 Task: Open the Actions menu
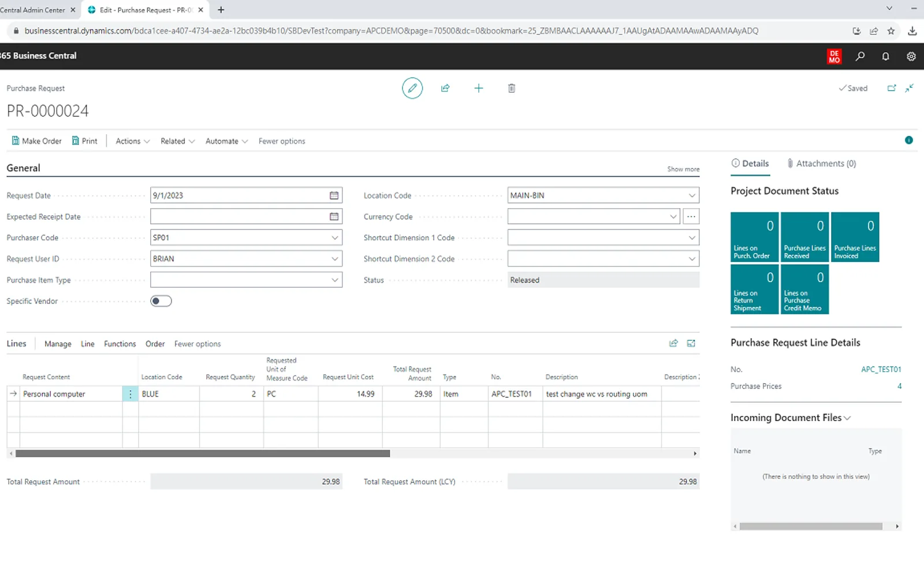(x=133, y=141)
